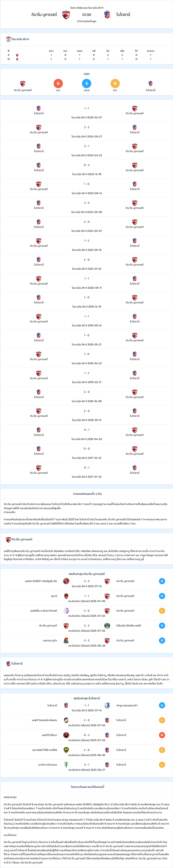Click the Metalist 1925 Kharkiv crest
173x868 pixels.
coord(66,750)
